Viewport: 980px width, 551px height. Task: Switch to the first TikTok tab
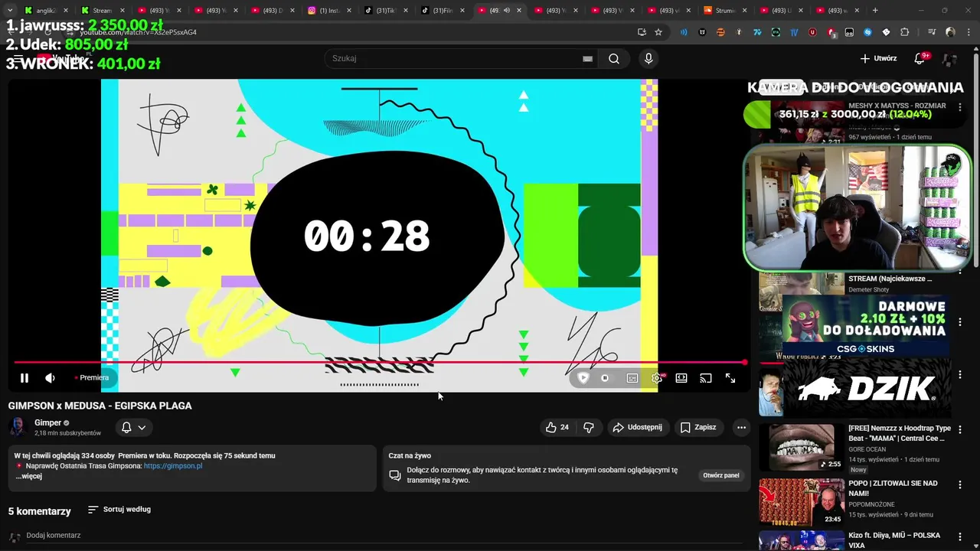click(x=385, y=11)
